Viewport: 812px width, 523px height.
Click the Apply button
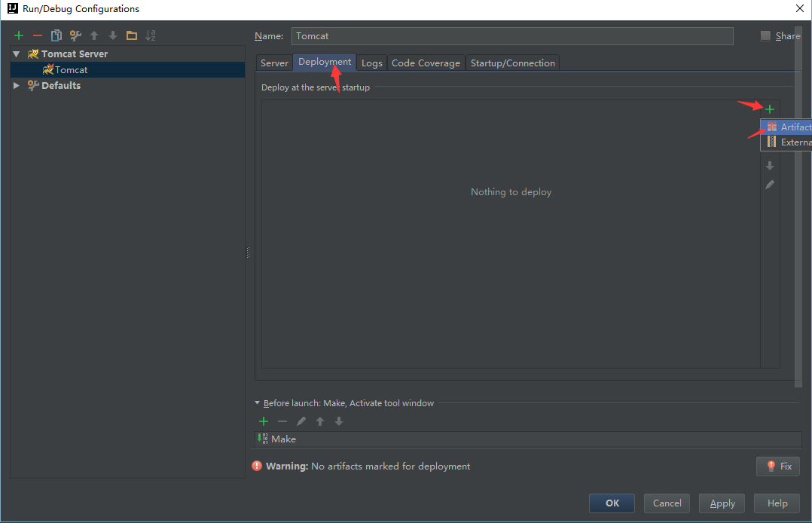[722, 503]
